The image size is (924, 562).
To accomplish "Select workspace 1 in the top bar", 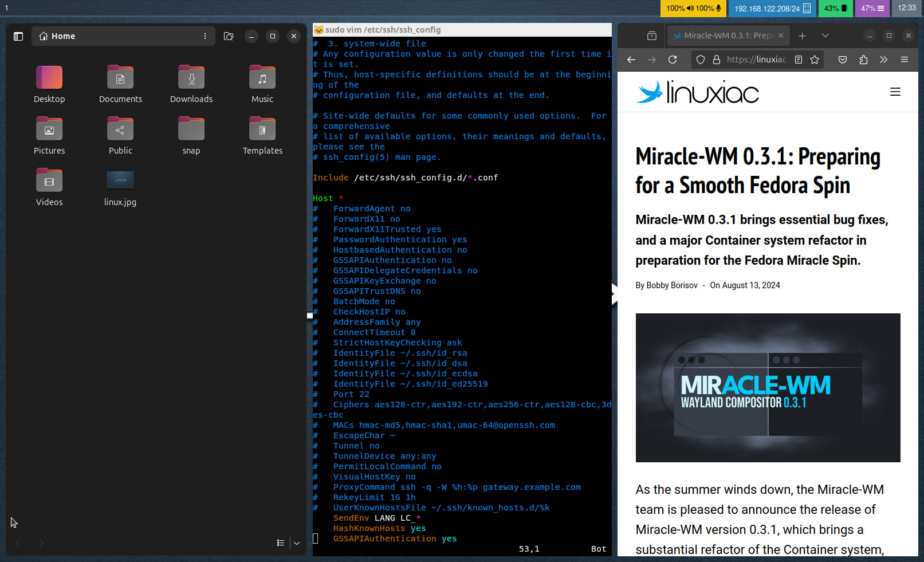I will (x=6, y=8).
